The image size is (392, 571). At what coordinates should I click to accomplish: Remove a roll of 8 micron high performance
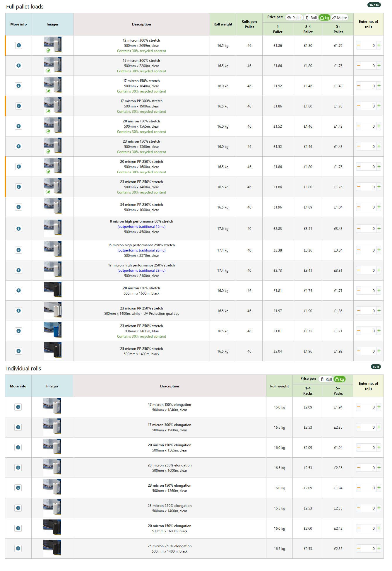359,229
